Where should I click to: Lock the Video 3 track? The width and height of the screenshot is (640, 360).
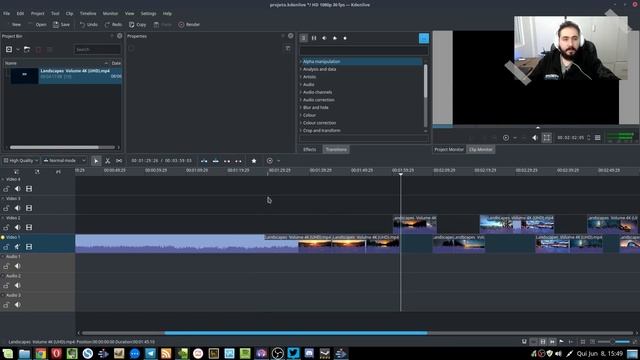6,208
